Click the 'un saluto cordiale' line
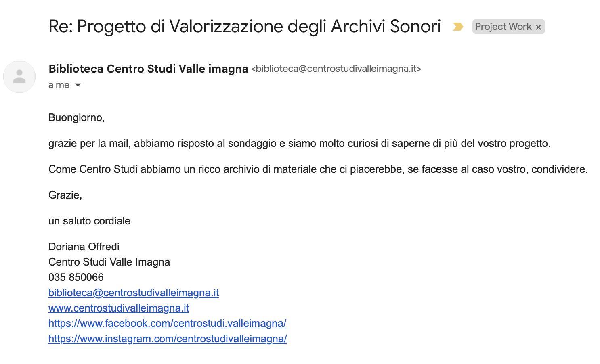This screenshot has width=600, height=364. tap(89, 221)
